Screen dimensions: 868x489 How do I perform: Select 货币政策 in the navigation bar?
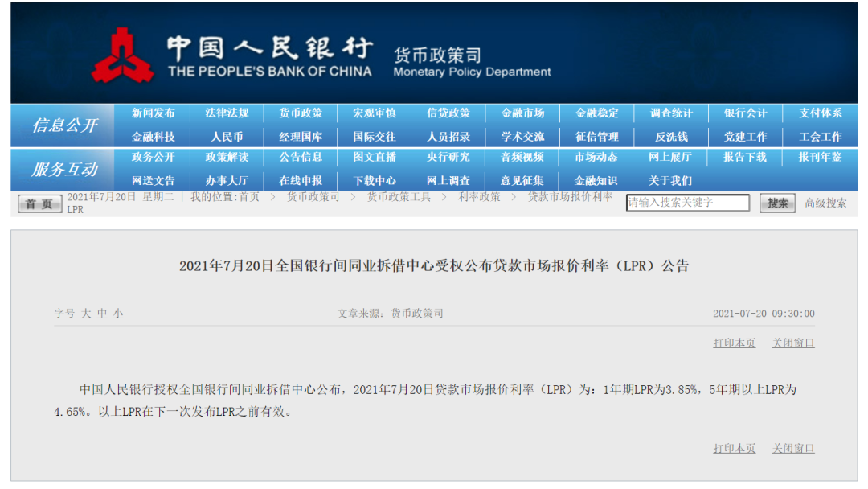coord(301,113)
